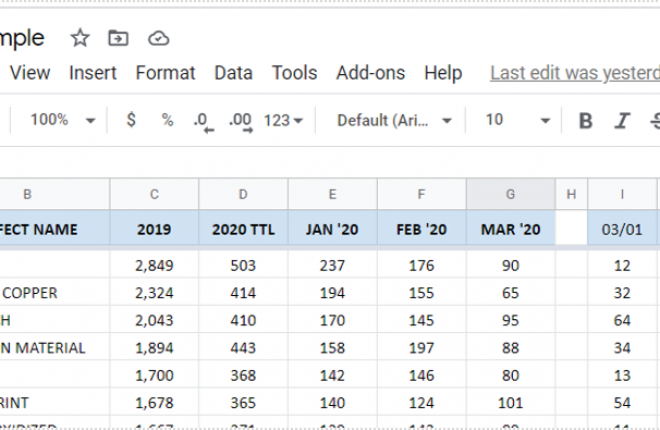Select the MAR '20 header cell
The image size is (660, 430).
pyautogui.click(x=511, y=229)
